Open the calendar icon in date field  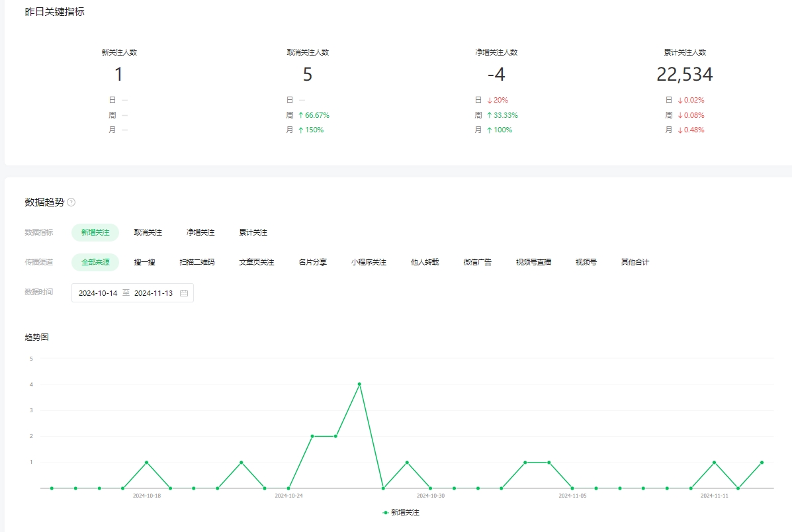[184, 293]
